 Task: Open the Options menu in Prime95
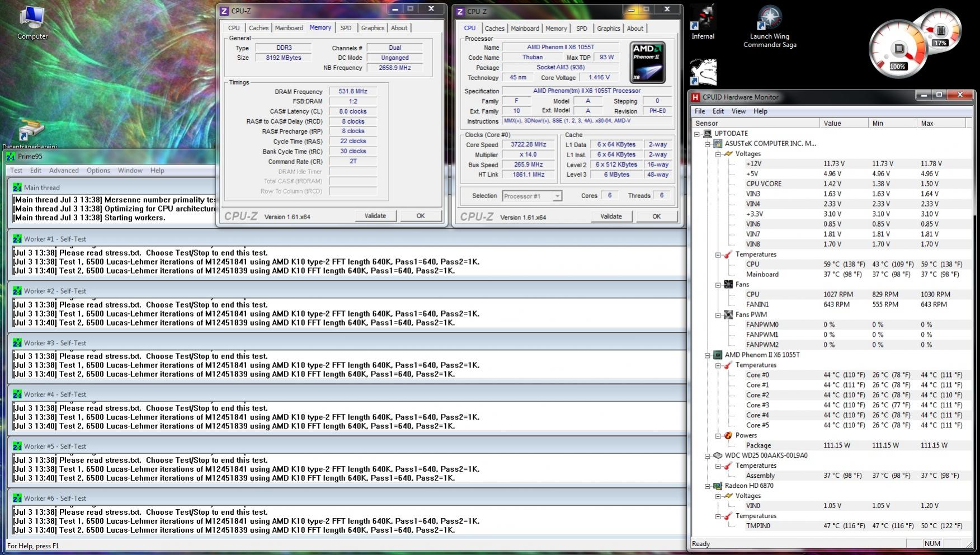[98, 171]
